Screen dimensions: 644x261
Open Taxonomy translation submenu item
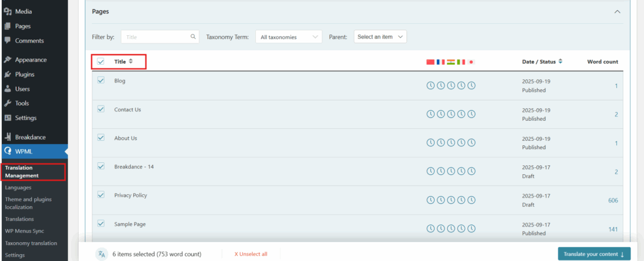click(31, 242)
